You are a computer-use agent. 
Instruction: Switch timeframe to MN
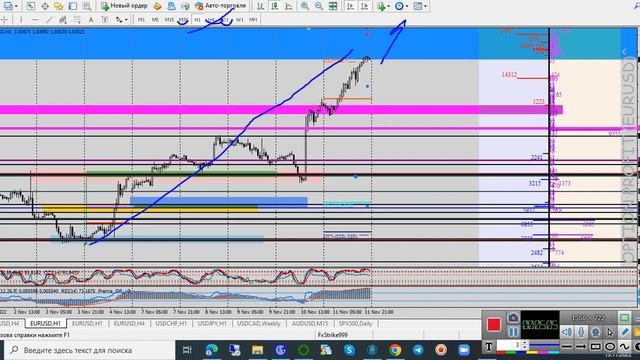[253, 20]
